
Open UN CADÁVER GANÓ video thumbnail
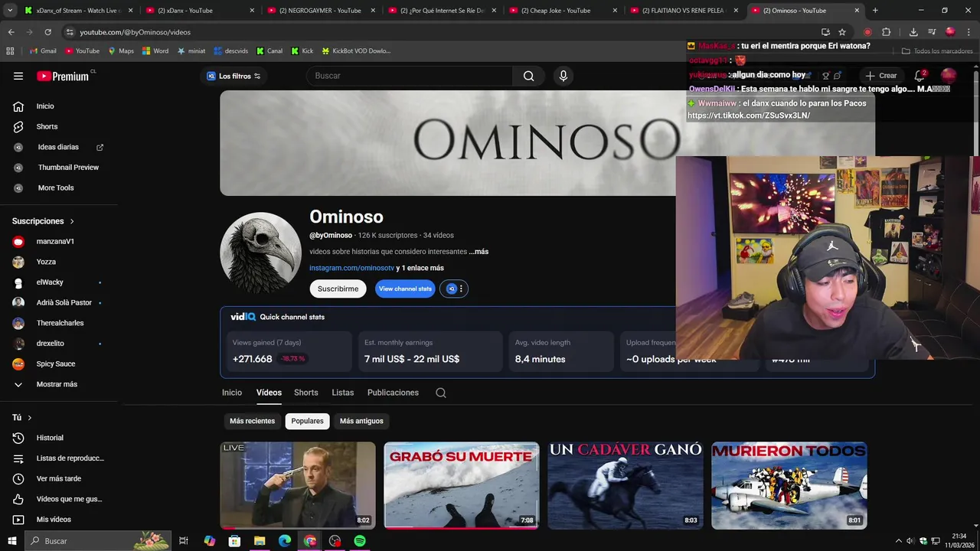[626, 485]
